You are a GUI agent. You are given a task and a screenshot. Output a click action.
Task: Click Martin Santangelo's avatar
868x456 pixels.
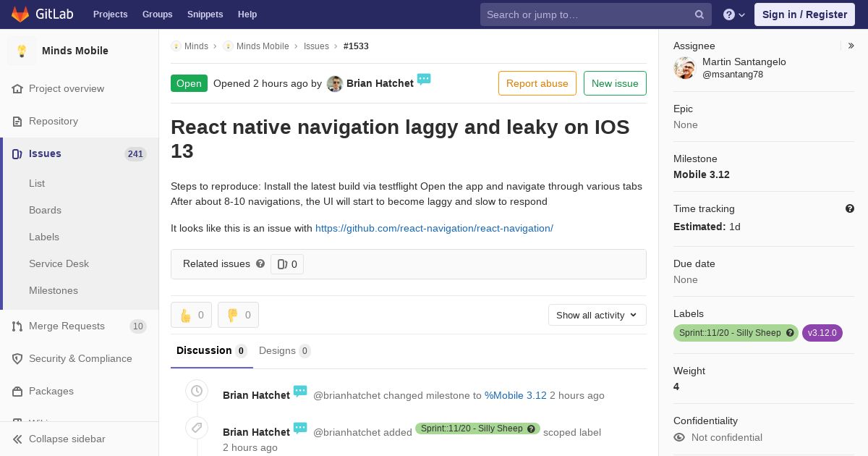[684, 68]
